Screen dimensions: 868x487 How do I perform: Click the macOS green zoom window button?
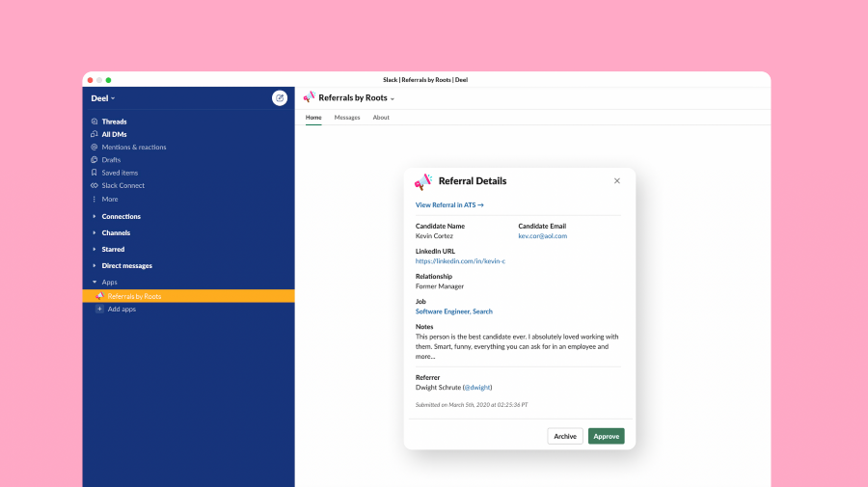click(x=108, y=80)
